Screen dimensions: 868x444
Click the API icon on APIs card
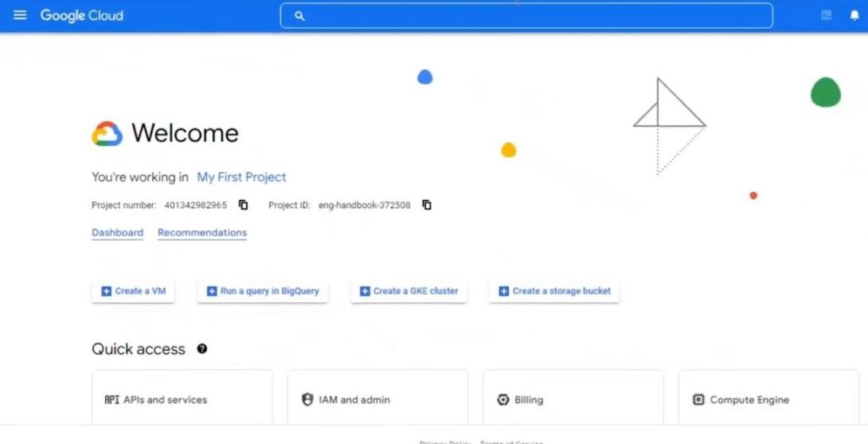[111, 399]
